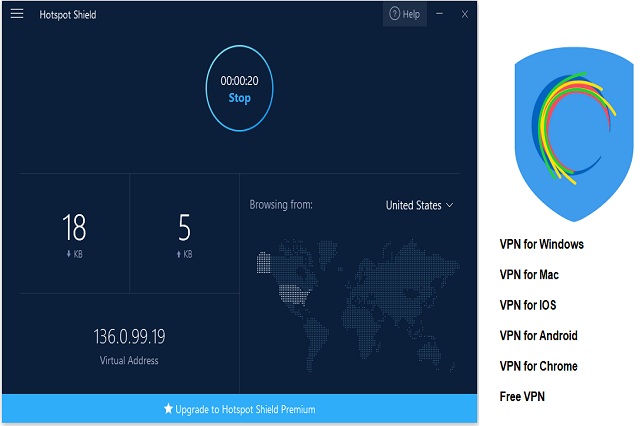Minimize the Hotspot Shield window
The image size is (640, 426).
pos(440,14)
